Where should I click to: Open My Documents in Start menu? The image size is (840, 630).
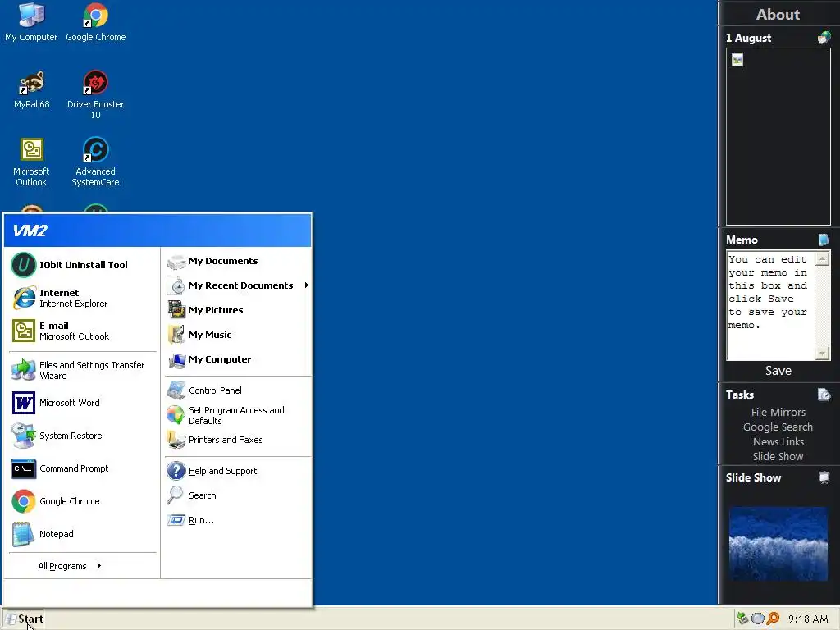pyautogui.click(x=237, y=261)
